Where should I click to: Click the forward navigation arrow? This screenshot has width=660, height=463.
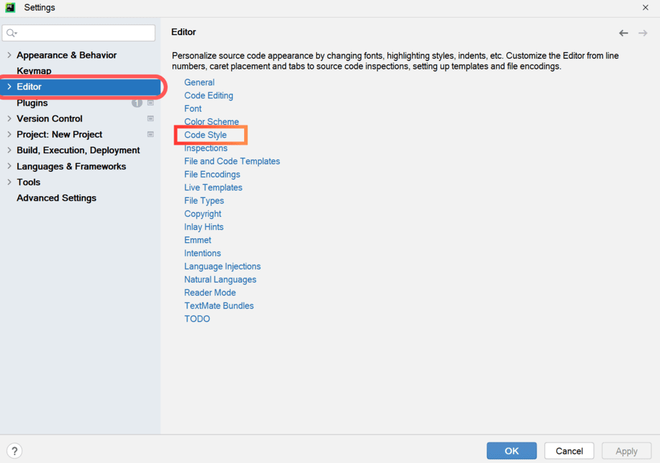643,33
